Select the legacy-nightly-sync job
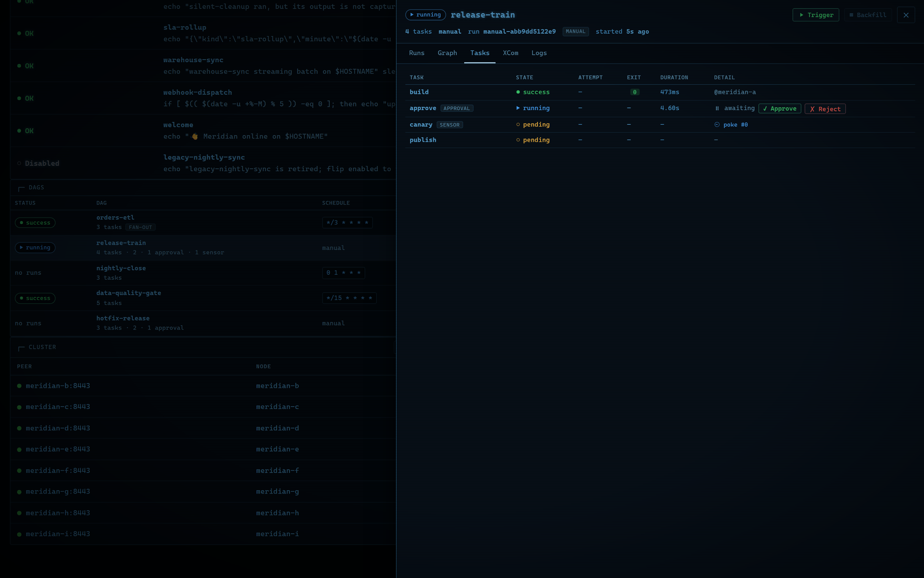Viewport: 924px width, 578px height. (x=204, y=157)
